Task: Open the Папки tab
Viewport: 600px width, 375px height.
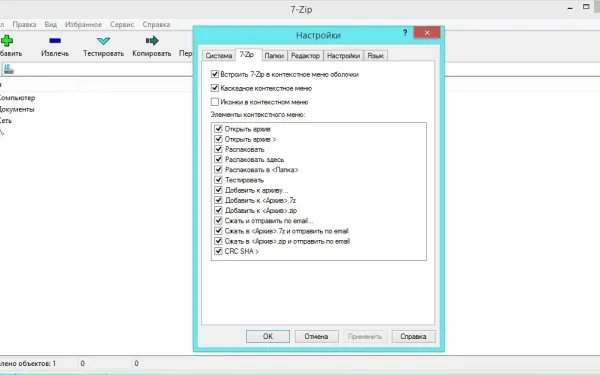Action: tap(274, 55)
